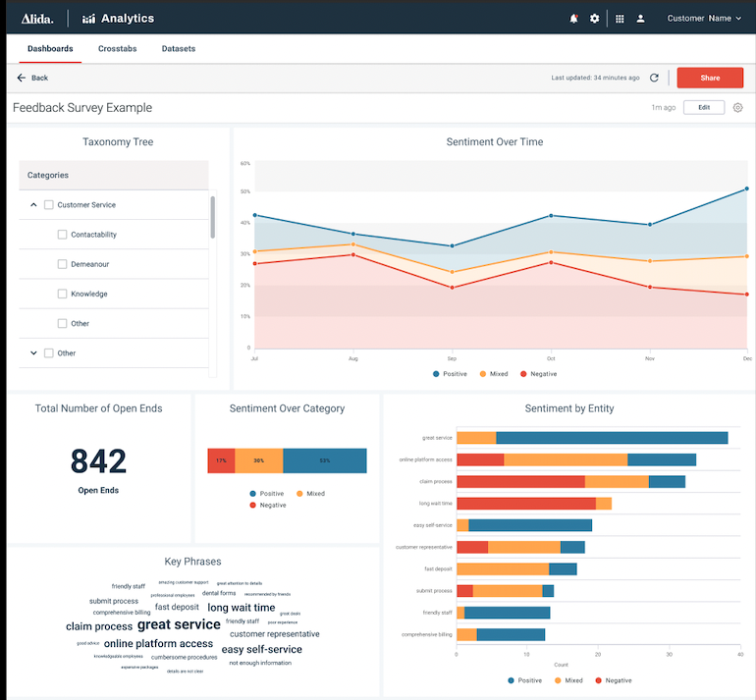The height and width of the screenshot is (700, 756).
Task: Click the Alida logo
Action: coord(36,18)
